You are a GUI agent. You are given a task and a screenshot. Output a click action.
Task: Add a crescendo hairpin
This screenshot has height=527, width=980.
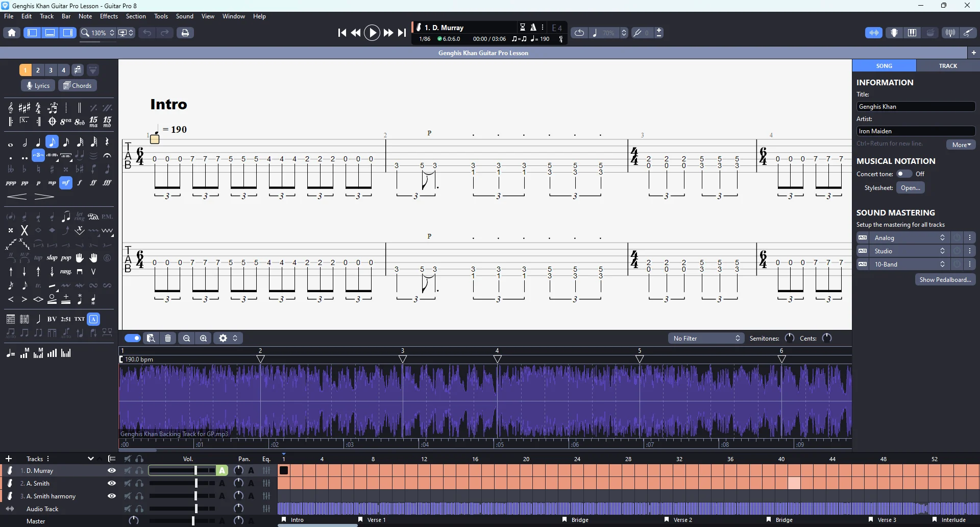(x=17, y=197)
